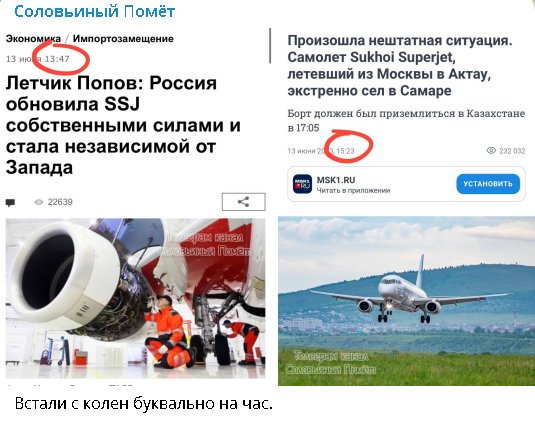The height and width of the screenshot is (423, 535).
Task: Click the caption Встали с колен буквально
Action: pos(144,404)
